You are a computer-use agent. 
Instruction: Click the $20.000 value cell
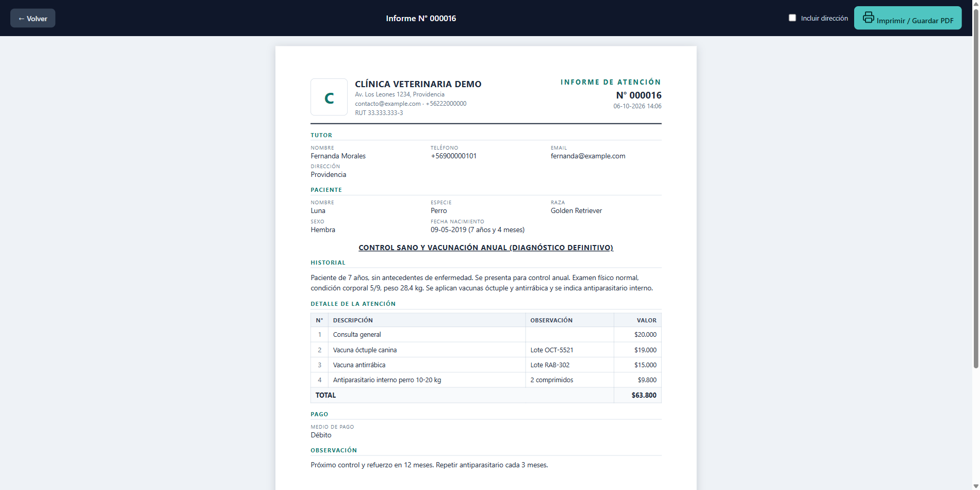[638, 335]
